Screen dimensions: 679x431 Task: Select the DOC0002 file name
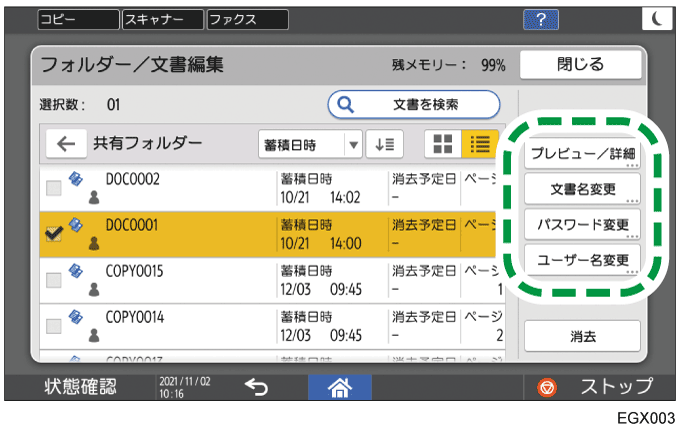133,179
